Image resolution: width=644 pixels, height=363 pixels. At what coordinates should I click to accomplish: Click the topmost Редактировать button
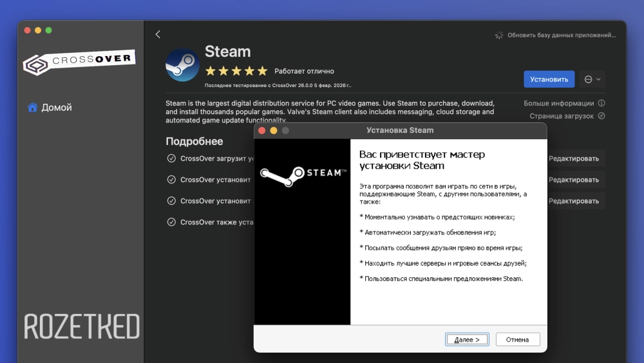(573, 159)
